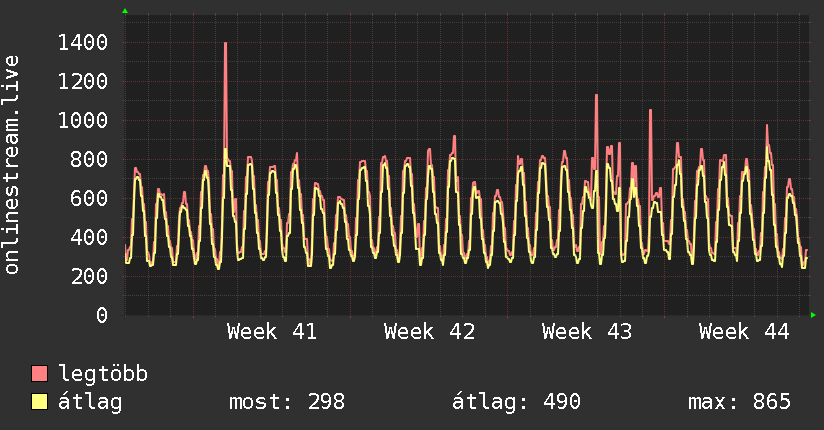Viewport: 824px width, 430px height.
Task: Click the max: 865 statistic
Action: [739, 402]
